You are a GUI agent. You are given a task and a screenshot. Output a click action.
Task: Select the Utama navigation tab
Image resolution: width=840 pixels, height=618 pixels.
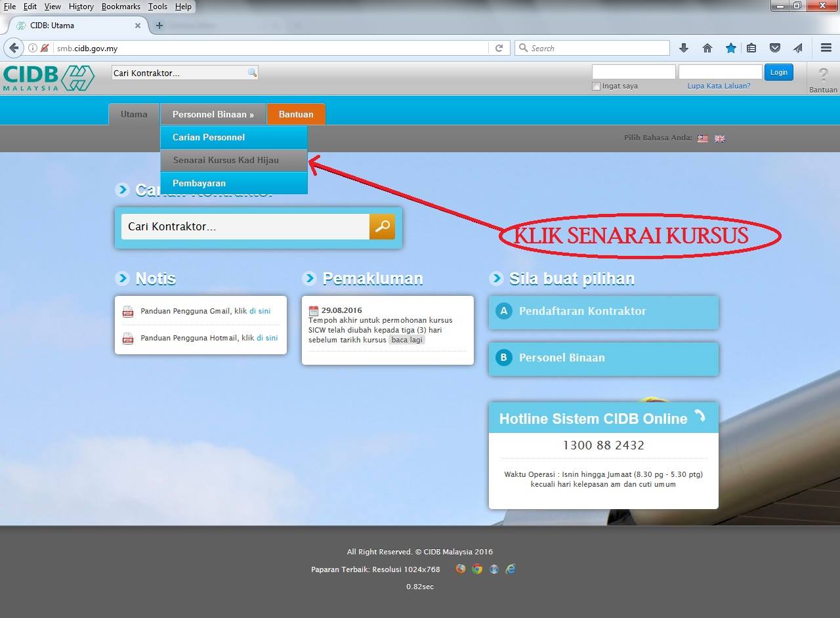click(134, 114)
